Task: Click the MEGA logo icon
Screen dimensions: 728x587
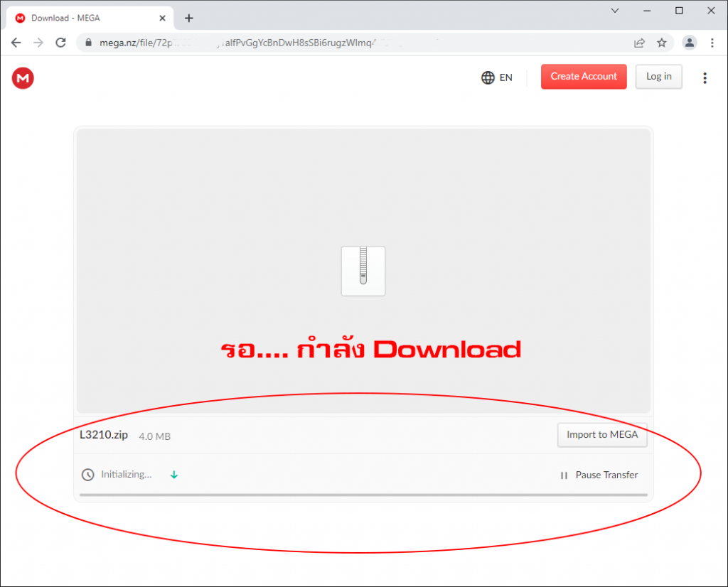Action: [23, 77]
